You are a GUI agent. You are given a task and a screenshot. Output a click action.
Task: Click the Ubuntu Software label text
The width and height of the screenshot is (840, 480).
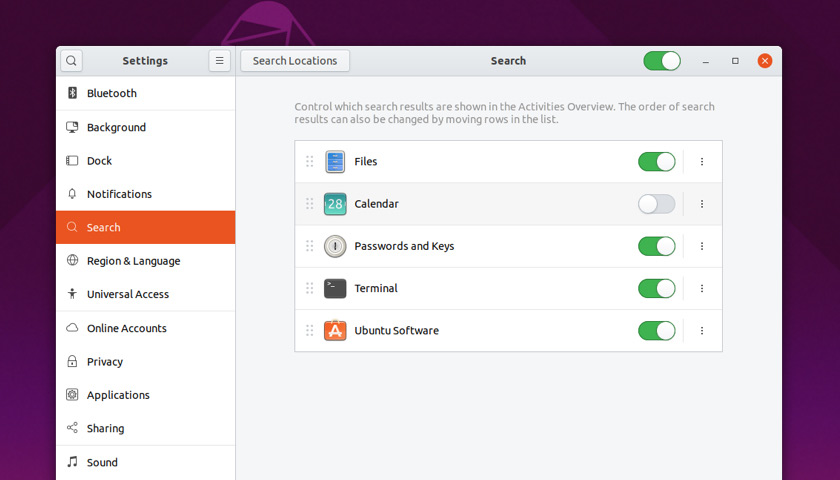pyautogui.click(x=396, y=331)
